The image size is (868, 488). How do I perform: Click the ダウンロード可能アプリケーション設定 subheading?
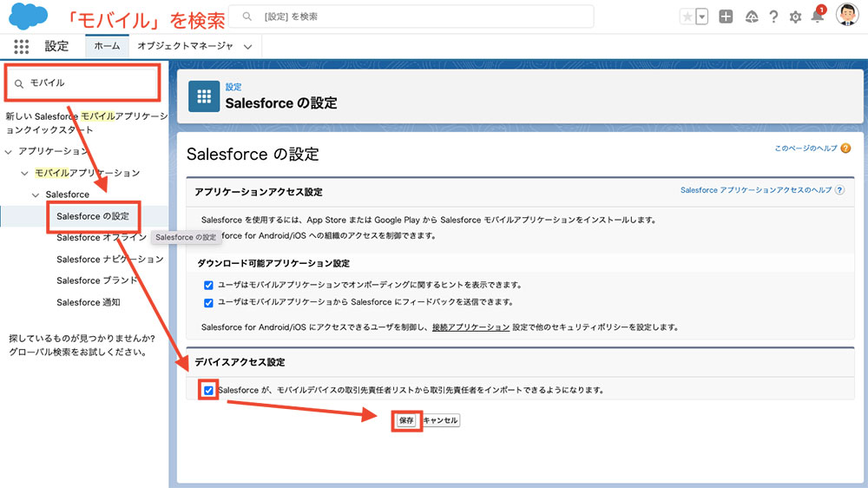coord(273,263)
